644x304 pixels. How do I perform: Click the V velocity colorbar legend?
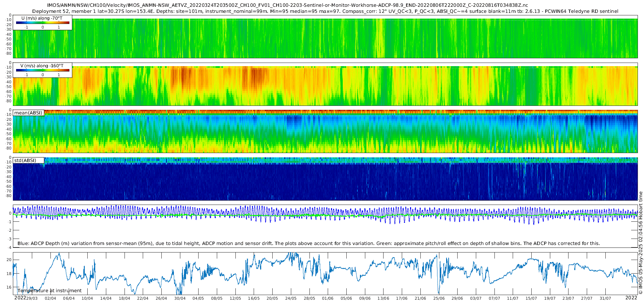click(43, 70)
